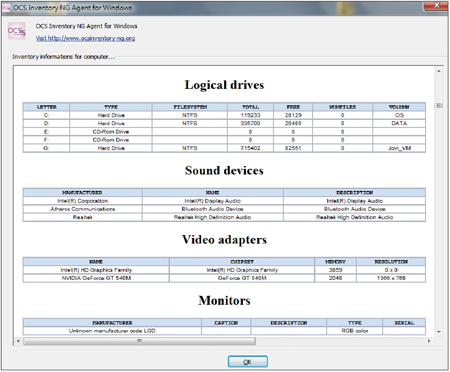Screen dimensions: 450x372
Task: Select the 'OS' volume name cell
Action: coord(399,115)
